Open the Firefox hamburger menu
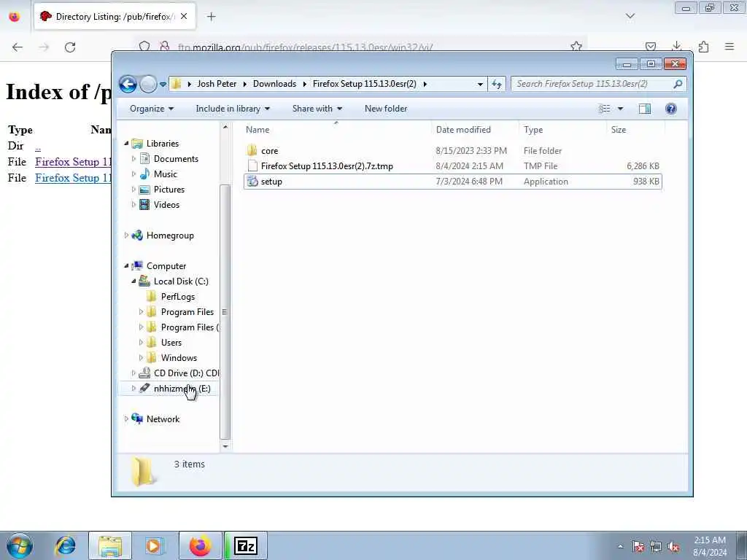 [729, 47]
